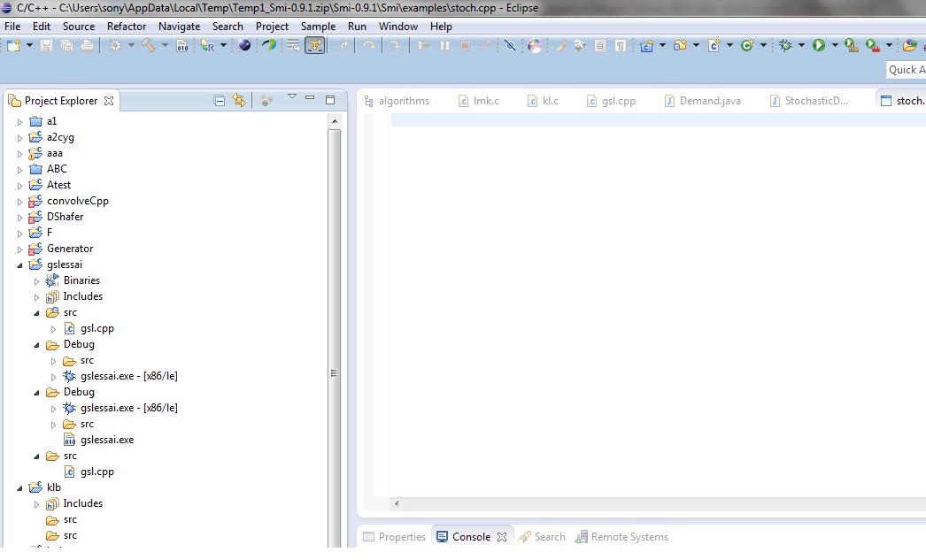The height and width of the screenshot is (560, 926).
Task: Minimize the Project Explorer panel
Action: tap(310, 98)
